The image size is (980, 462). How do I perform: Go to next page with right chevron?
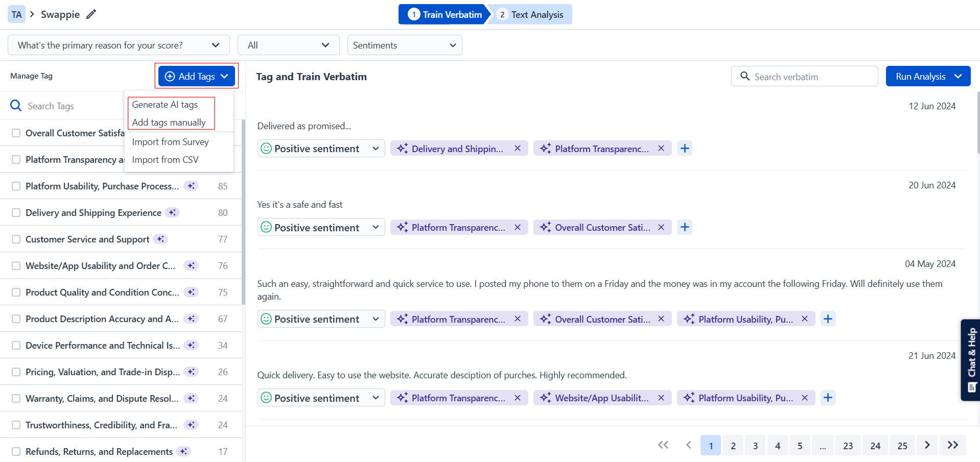pos(927,445)
